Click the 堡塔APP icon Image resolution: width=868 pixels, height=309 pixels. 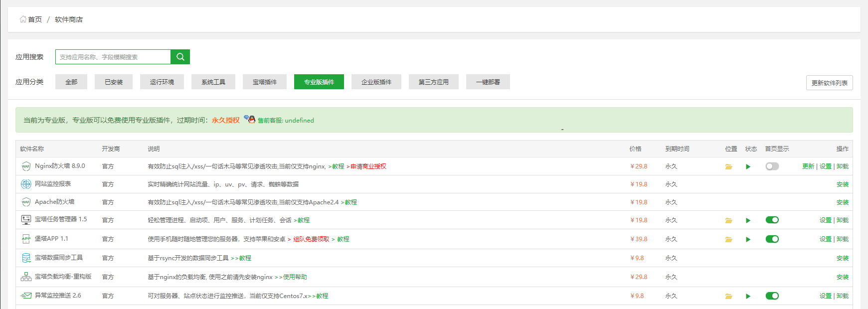(26, 239)
